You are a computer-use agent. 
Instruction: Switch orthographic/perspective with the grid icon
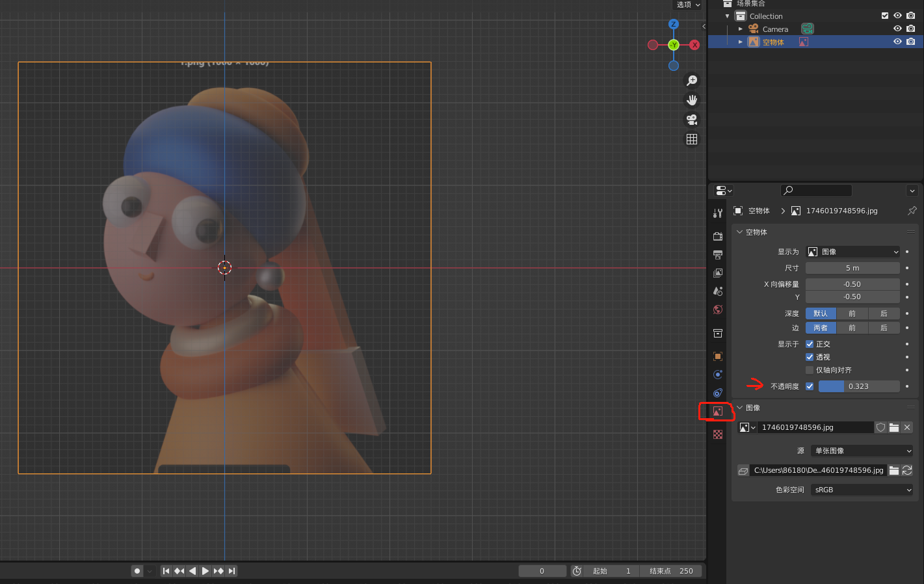tap(692, 139)
